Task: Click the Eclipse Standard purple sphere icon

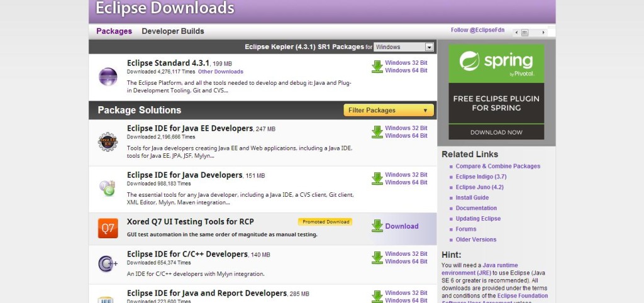Action: (x=108, y=76)
